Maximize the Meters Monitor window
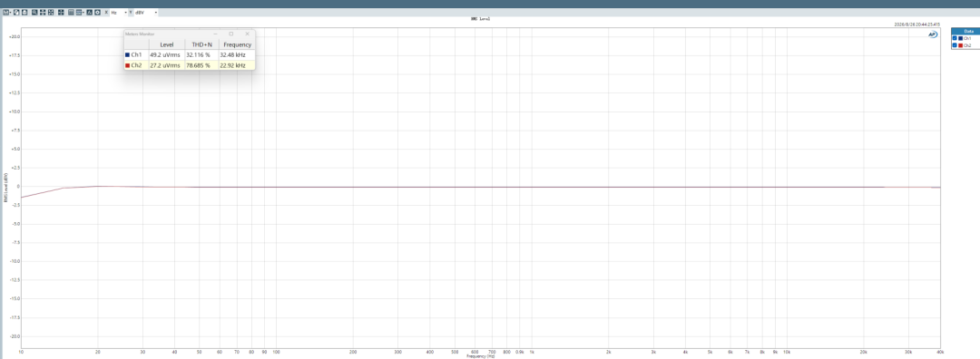Viewport: 980px width, 359px height. [231, 34]
